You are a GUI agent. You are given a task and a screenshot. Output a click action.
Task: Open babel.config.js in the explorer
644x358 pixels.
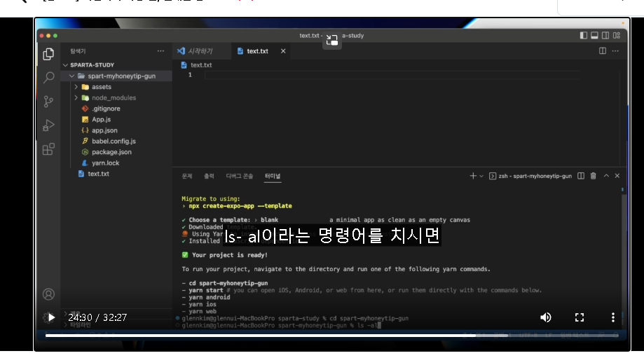coord(114,142)
